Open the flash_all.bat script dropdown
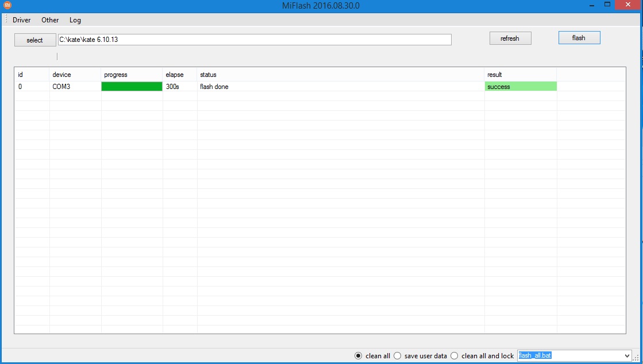Image resolution: width=643 pixels, height=364 pixels. tap(626, 356)
